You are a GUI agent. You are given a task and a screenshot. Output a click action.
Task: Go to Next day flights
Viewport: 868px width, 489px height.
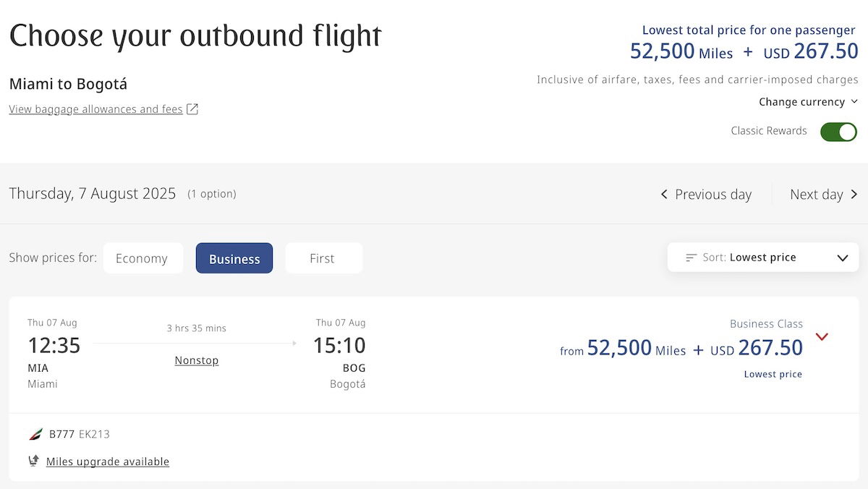coord(824,195)
